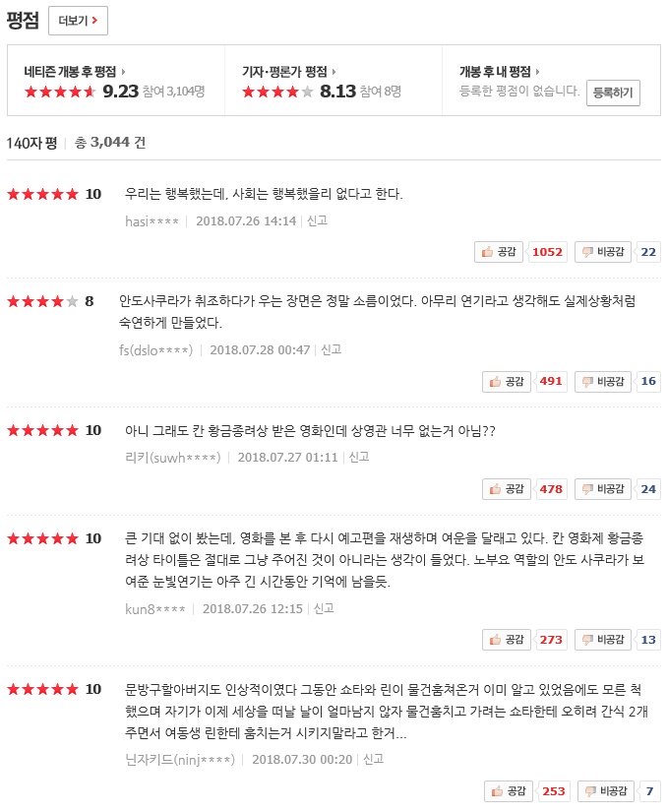Click 비공감 on 리키(suwh****) review
Viewport: 667px width, 812px height.
point(603,489)
